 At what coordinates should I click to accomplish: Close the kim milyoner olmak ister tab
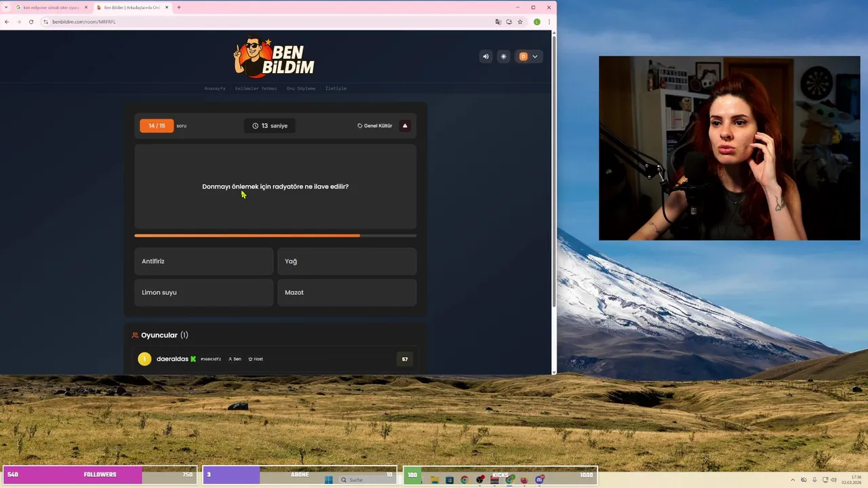point(86,7)
